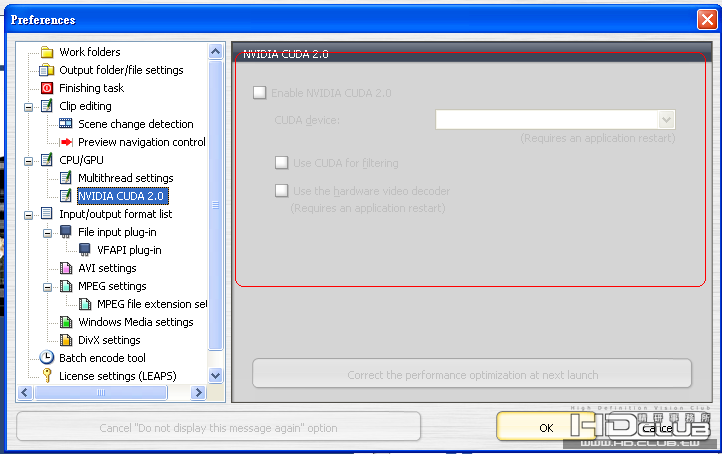
Task: Click the MPEG settings page icon
Action: pos(66,286)
